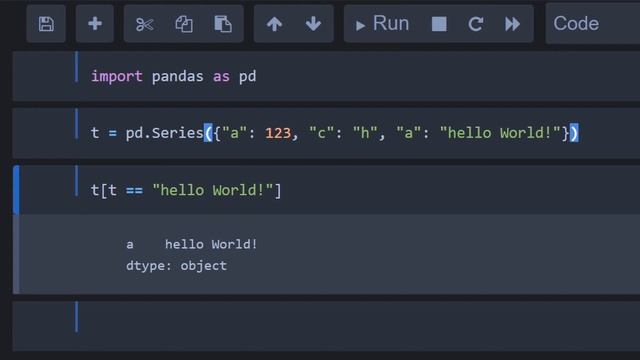This screenshot has height=360, width=640.
Task: Click the "==" operator in the third cell
Action: click(x=134, y=191)
